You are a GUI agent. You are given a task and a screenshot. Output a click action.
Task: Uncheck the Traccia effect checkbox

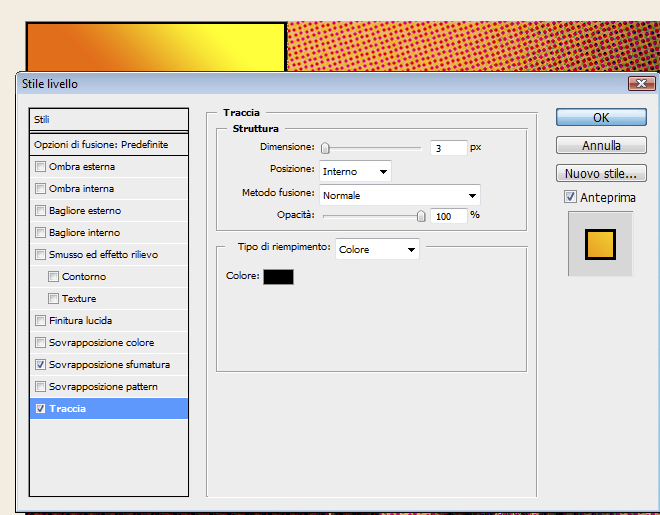coord(40,409)
